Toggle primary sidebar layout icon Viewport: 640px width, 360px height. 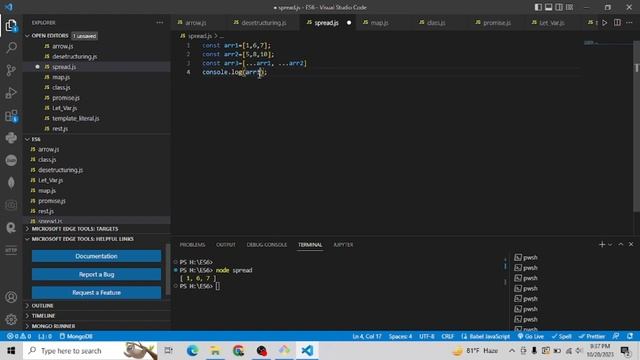[x=538, y=7]
